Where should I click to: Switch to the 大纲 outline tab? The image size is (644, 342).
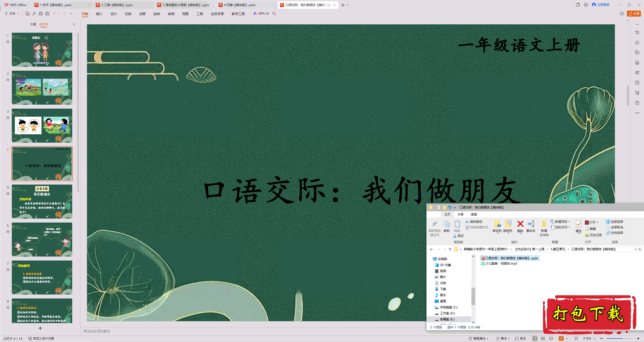coord(33,24)
